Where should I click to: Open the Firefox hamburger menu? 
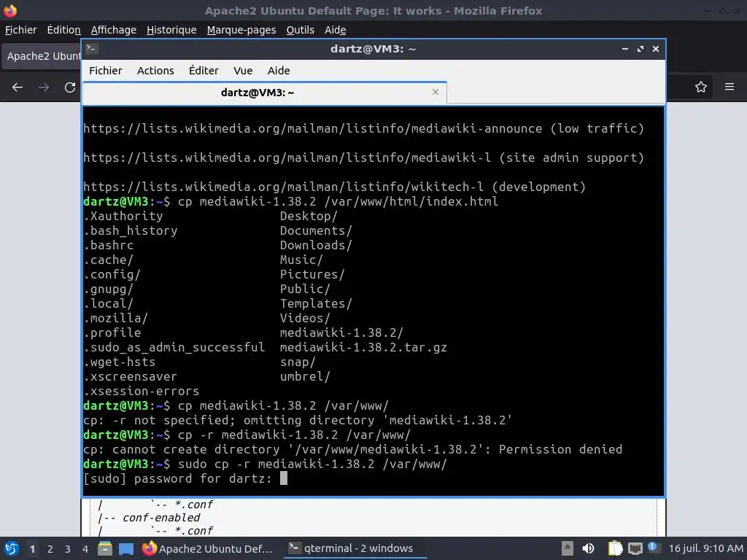coord(729,87)
